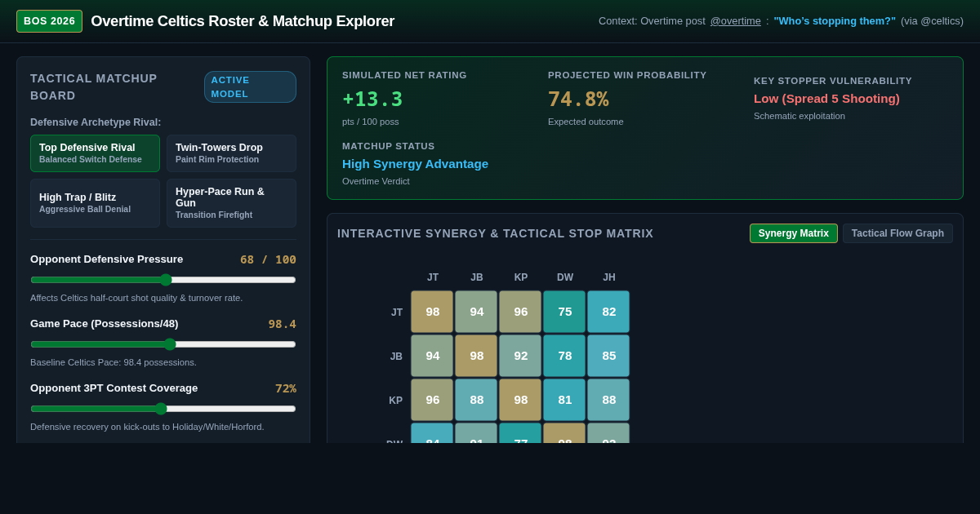Select JB-DW matrix cell 78

[564, 356]
